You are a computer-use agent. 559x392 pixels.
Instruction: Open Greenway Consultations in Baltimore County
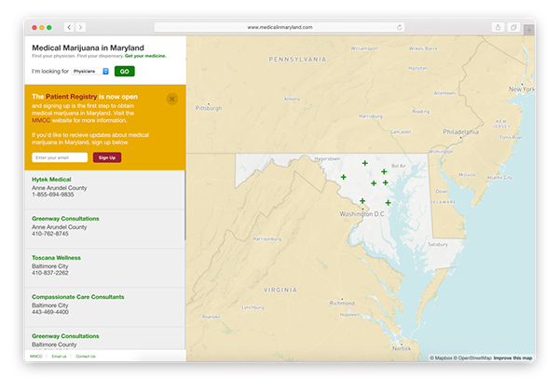pyautogui.click(x=65, y=336)
